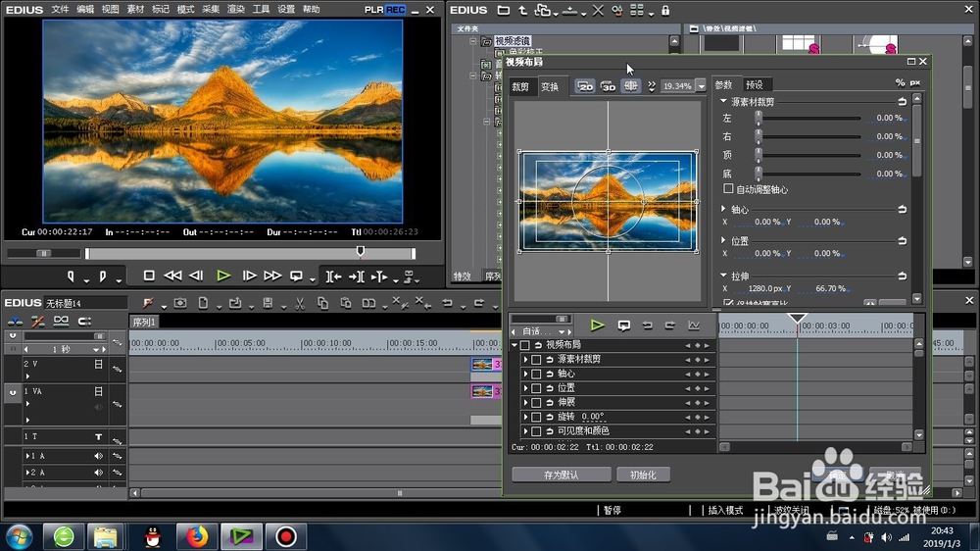Click the paste icon in the timeline toolbar
This screenshot has height=551, width=980.
tap(346, 303)
